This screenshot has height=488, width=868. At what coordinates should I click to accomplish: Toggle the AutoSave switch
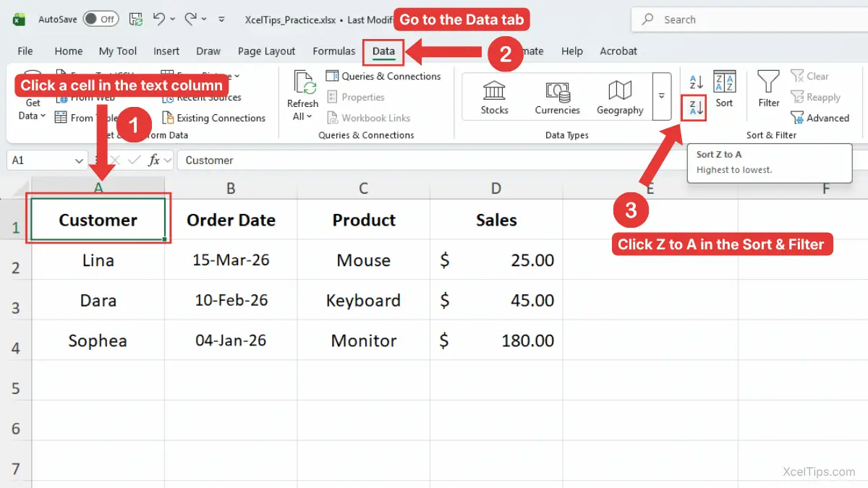point(101,20)
